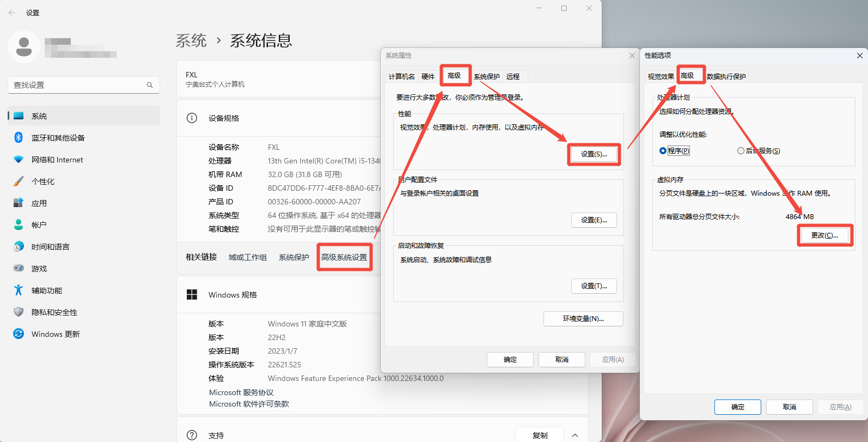Open 高级系统设置 link
The width and height of the screenshot is (868, 442).
(344, 257)
